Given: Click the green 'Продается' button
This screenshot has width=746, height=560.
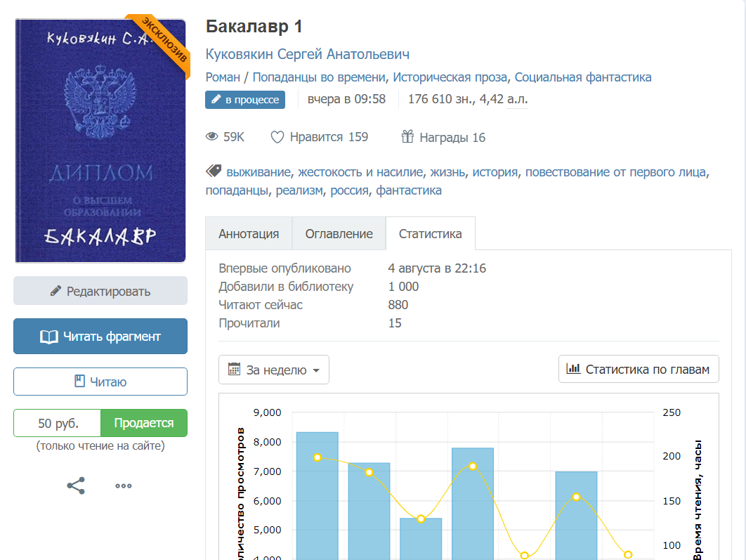Looking at the screenshot, I should (144, 423).
